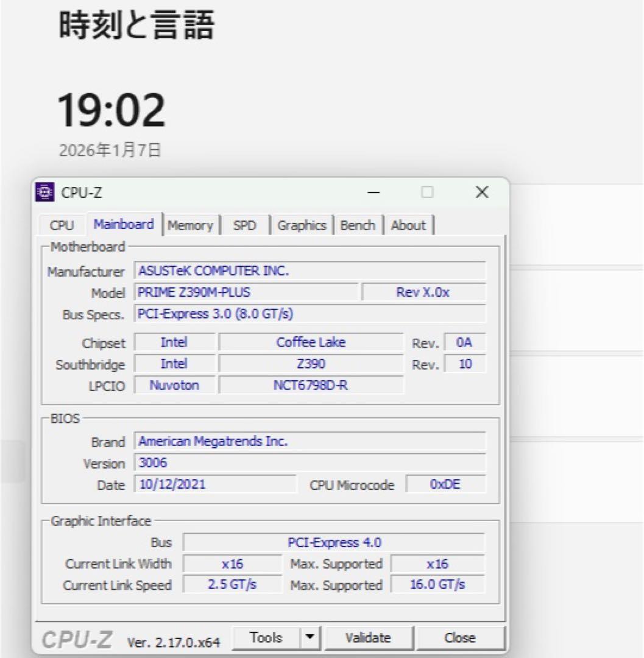Click the Current Link Width x16 value
The image size is (644, 658).
tap(232, 564)
